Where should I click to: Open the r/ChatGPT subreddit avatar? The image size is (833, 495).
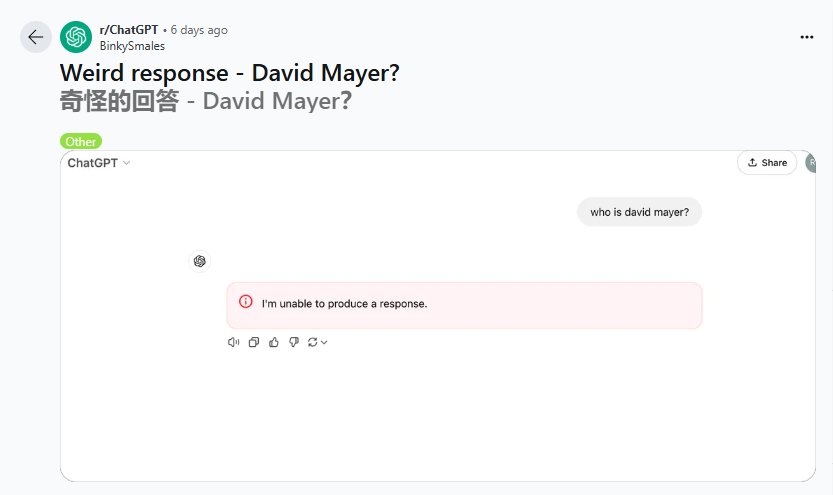point(76,37)
